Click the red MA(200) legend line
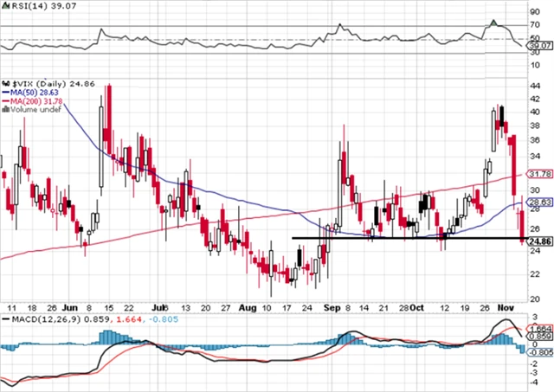The height and width of the screenshot is (392, 554). tap(4, 101)
